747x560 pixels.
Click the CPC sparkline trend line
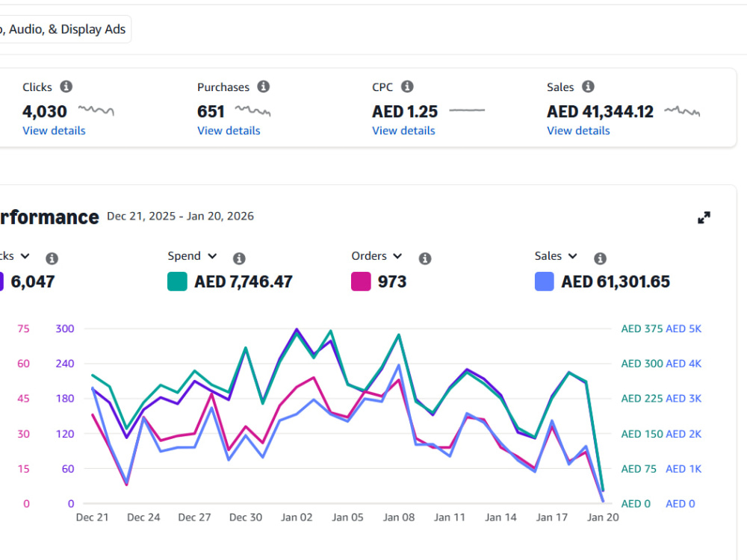tap(467, 111)
